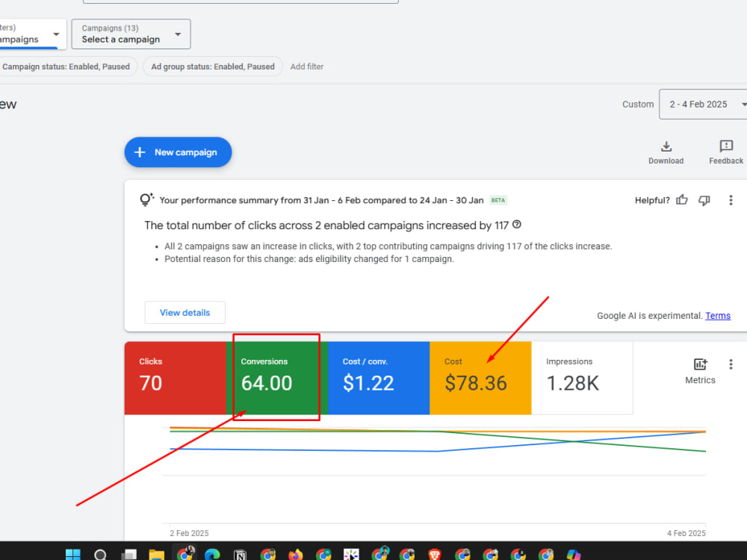Click the thumbs down icon
This screenshot has width=747, height=560.
point(704,200)
